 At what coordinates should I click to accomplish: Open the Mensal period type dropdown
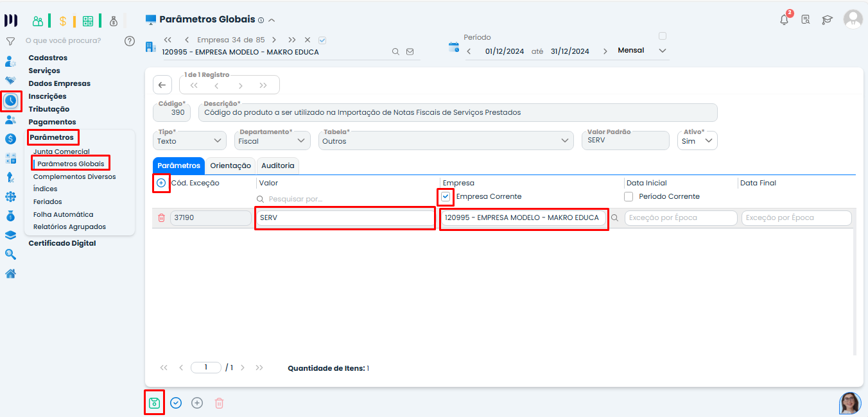click(641, 50)
